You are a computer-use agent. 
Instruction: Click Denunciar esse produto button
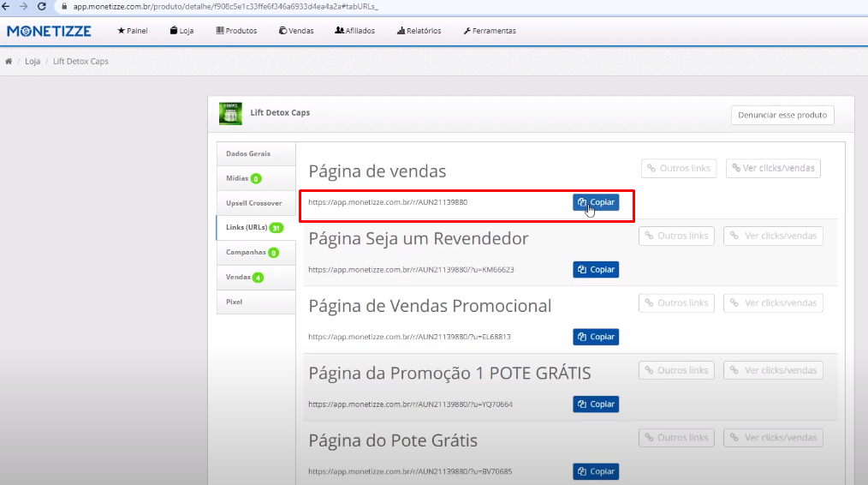782,116
